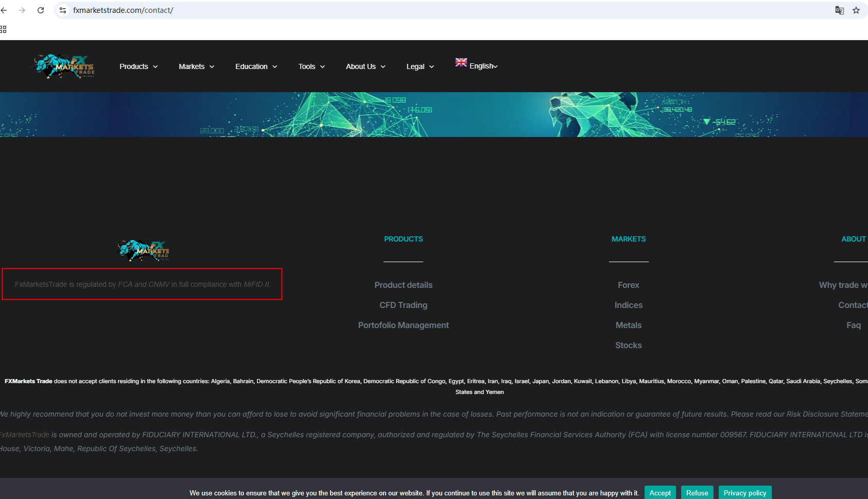The height and width of the screenshot is (499, 868).
Task: Click the browser forward arrow
Action: (x=22, y=10)
